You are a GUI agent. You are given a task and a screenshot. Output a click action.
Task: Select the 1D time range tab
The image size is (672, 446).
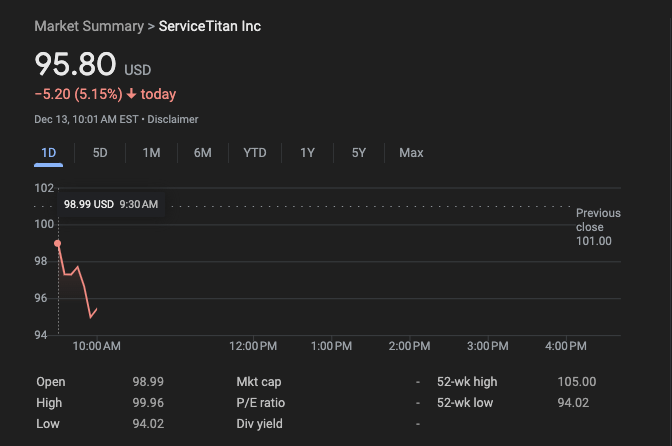pyautogui.click(x=48, y=153)
